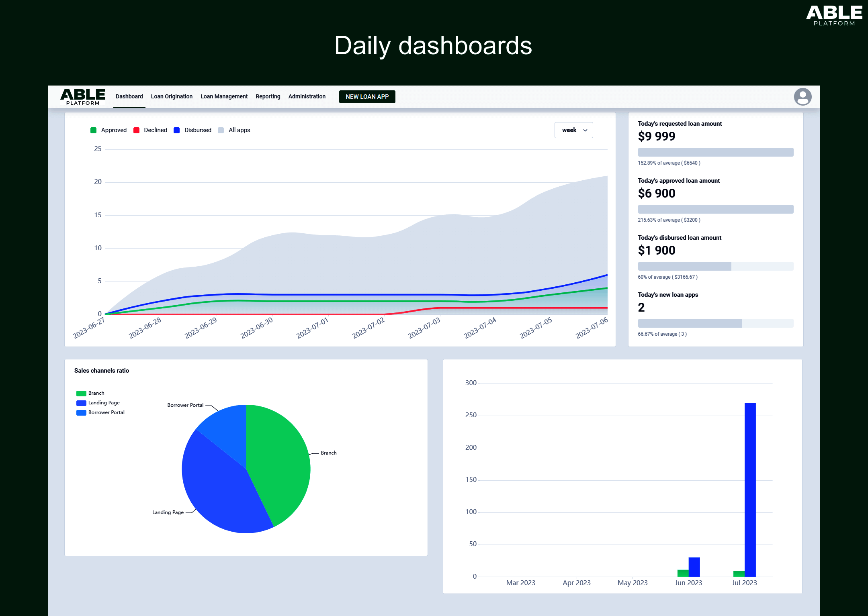The image size is (868, 616).
Task: Select the Landing Page legend swatch
Action: 81,403
